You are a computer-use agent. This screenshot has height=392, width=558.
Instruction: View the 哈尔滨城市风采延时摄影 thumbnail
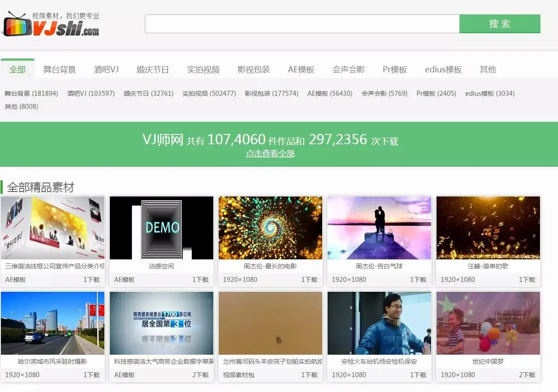53,323
